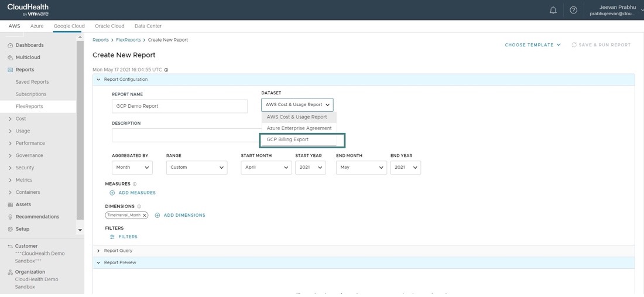Open the Start Month April dropdown

pos(266,168)
